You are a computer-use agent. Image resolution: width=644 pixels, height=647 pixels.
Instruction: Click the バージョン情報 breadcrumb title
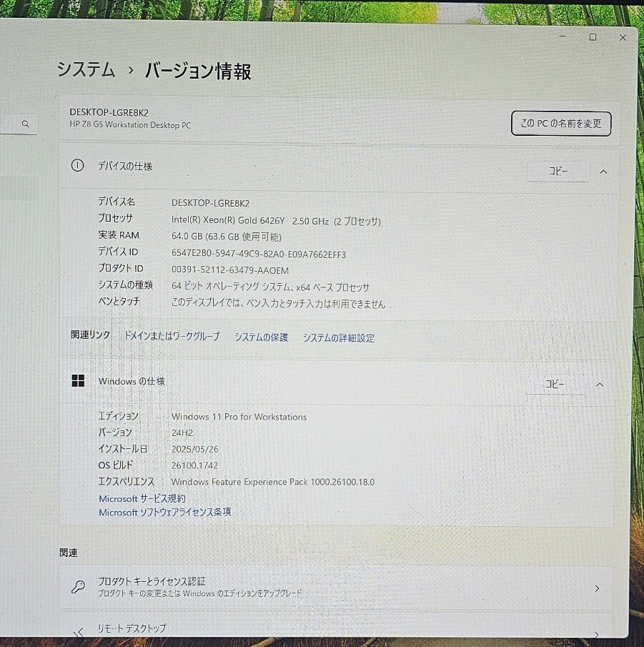coord(198,71)
